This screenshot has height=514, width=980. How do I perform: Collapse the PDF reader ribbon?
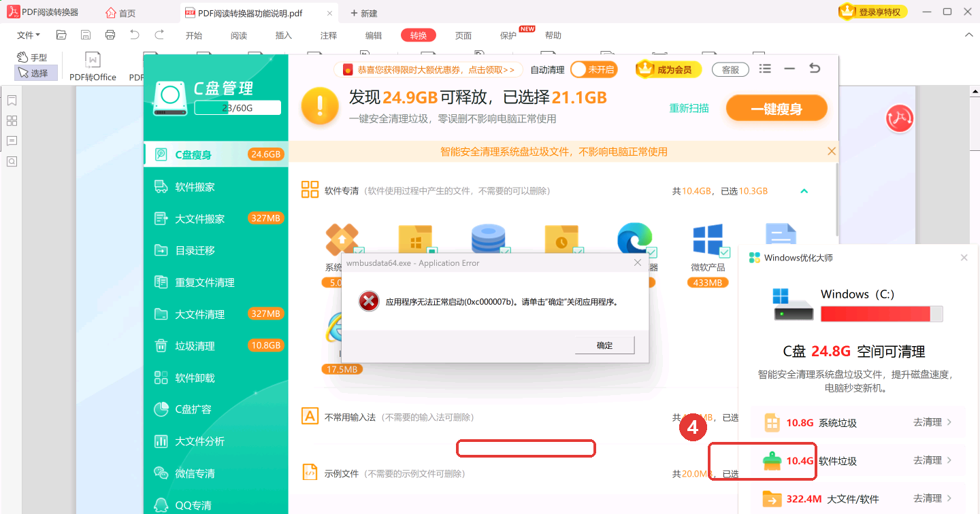pyautogui.click(x=968, y=35)
